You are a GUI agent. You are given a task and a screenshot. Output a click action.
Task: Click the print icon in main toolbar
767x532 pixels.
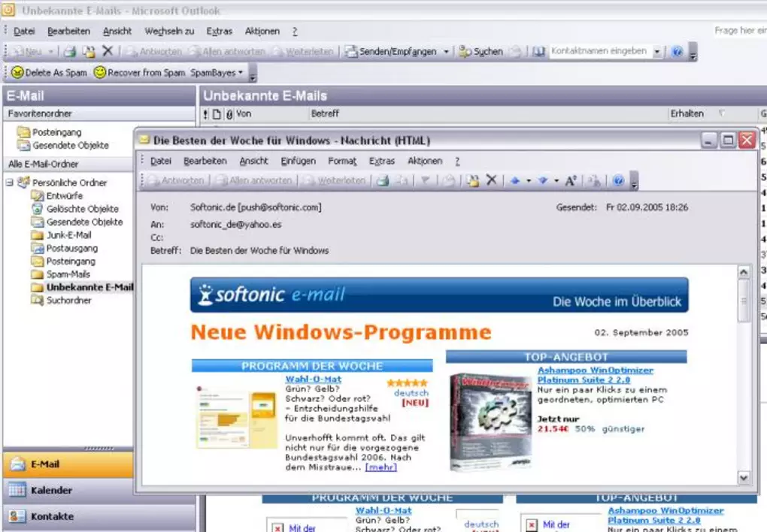70,52
